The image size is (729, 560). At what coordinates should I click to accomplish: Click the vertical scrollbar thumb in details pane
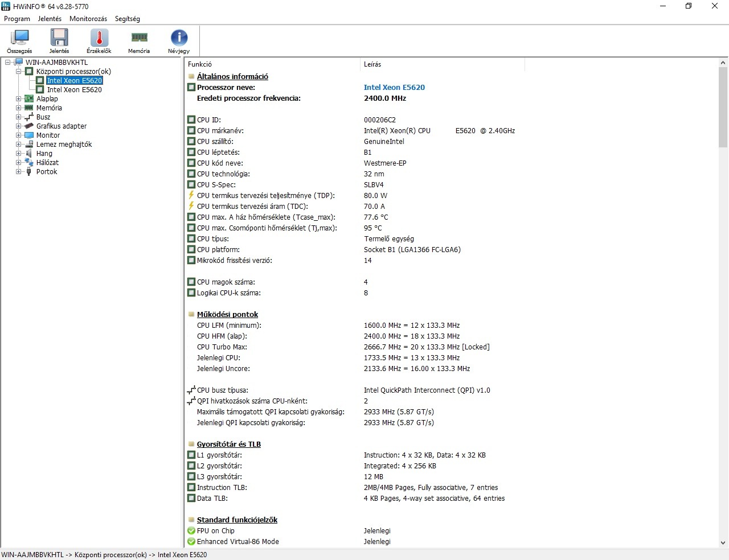tap(723, 107)
